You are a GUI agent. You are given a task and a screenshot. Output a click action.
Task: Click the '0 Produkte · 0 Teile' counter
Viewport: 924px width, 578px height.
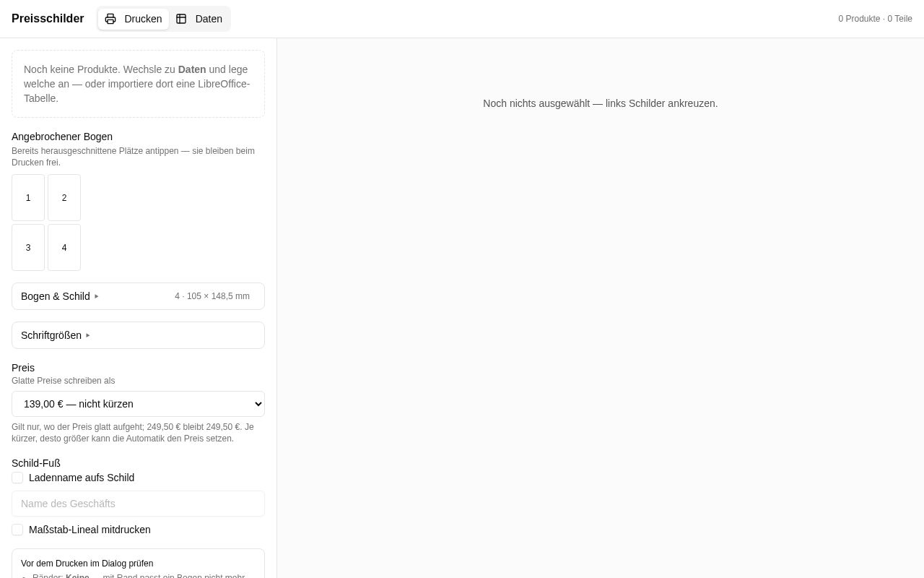[x=875, y=19]
